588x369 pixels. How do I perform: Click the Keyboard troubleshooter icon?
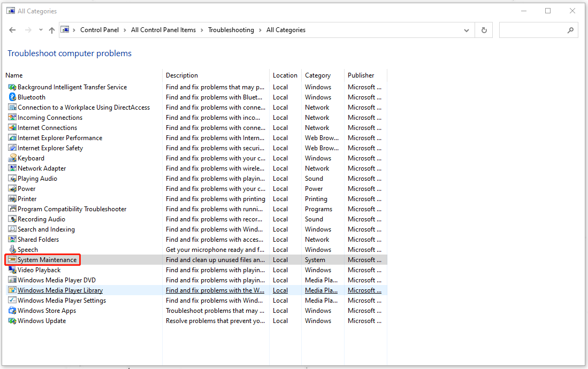tap(12, 158)
